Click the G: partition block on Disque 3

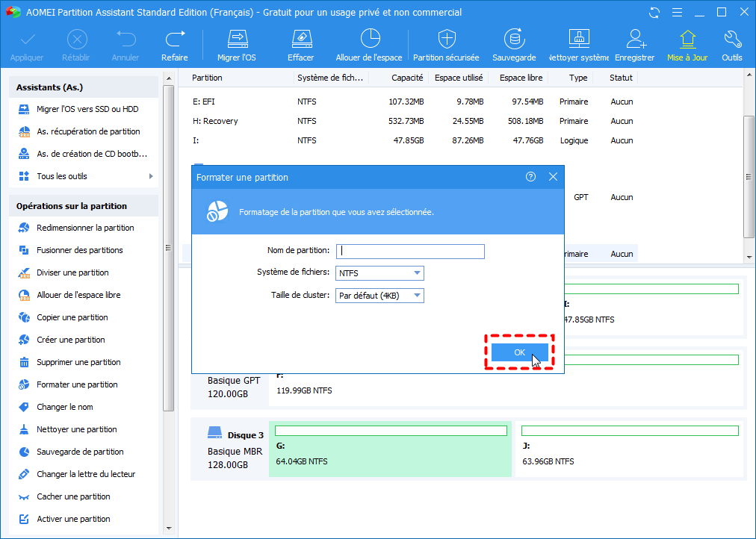coord(390,448)
